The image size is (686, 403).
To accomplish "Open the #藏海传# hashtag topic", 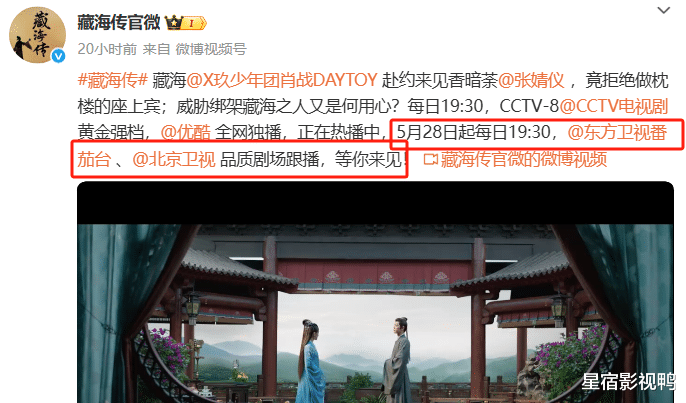I will tap(112, 80).
